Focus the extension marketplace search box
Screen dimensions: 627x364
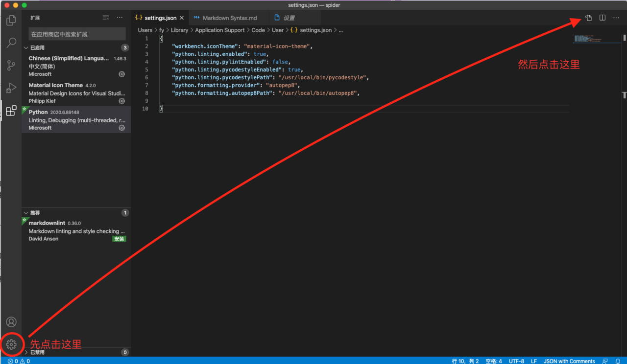click(x=77, y=34)
